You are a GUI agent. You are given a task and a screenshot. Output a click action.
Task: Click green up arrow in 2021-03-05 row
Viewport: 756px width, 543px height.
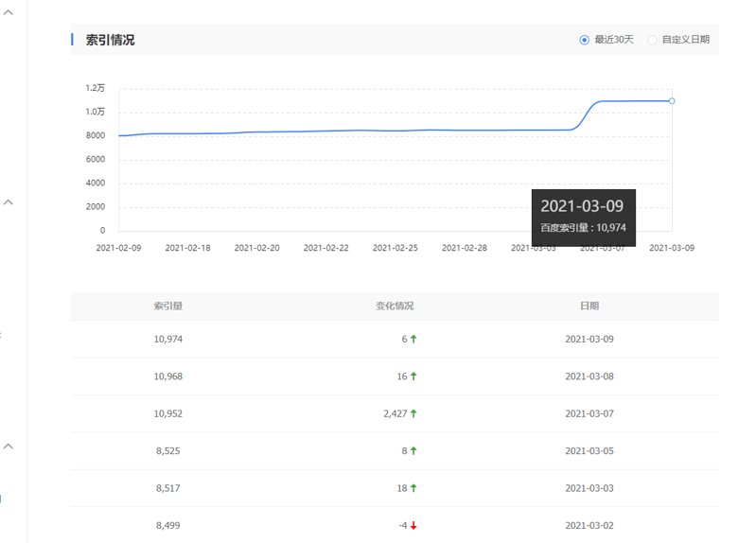413,451
